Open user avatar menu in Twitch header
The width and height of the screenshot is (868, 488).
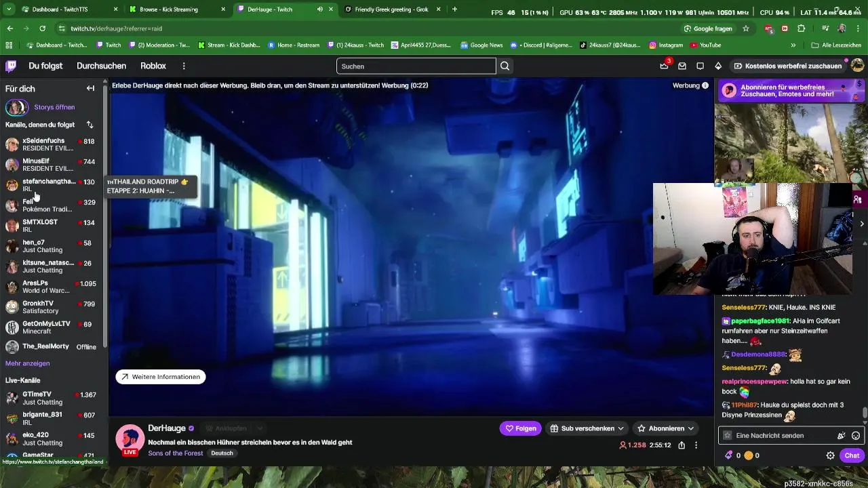click(857, 66)
